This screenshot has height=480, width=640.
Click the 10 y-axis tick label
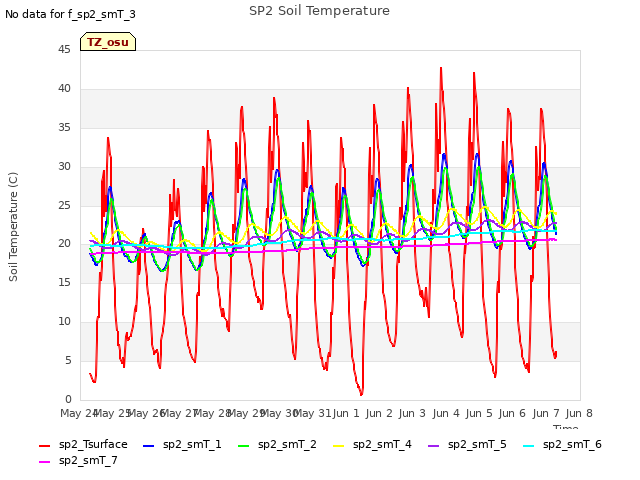pos(64,322)
